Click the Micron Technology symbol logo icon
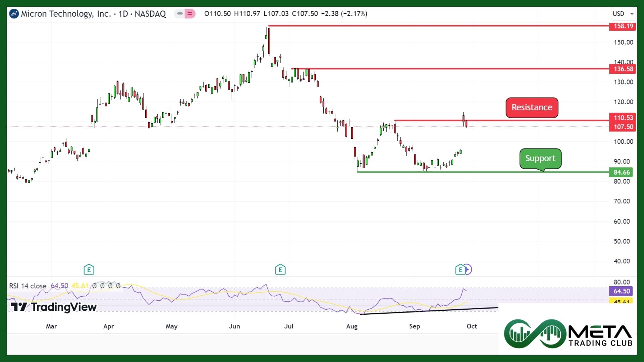 click(x=14, y=14)
